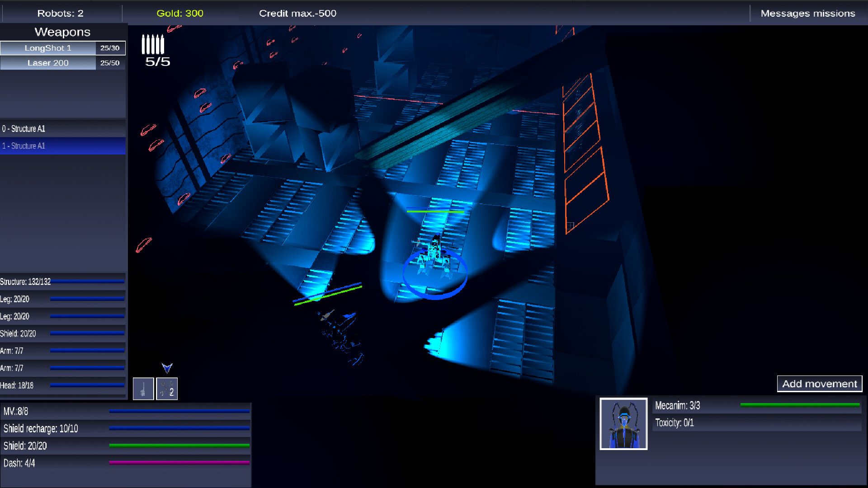The width and height of the screenshot is (868, 488).
Task: Expand the Robots: 2 counter
Action: coord(61,13)
